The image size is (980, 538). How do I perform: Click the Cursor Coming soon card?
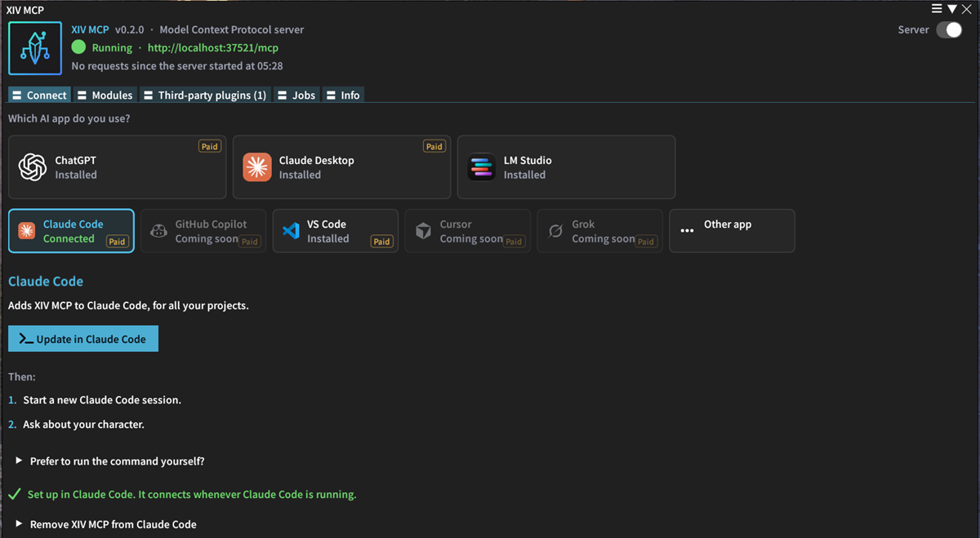tap(468, 231)
